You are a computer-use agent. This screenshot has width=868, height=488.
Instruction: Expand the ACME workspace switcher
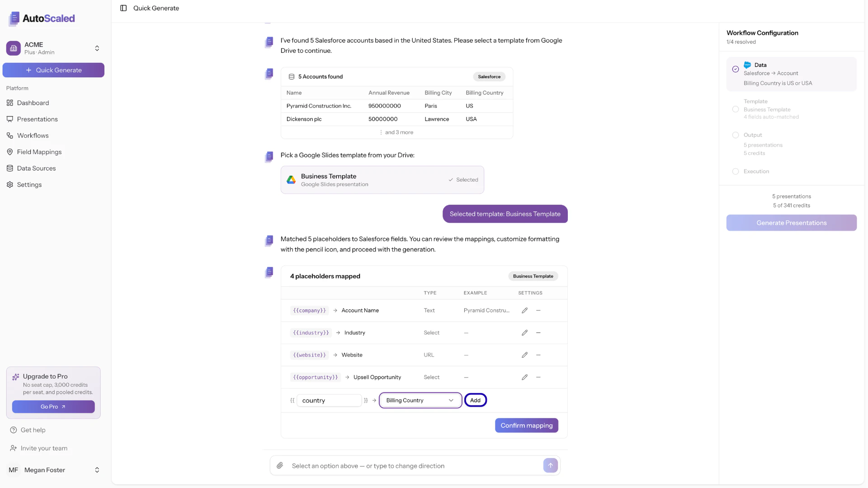97,48
